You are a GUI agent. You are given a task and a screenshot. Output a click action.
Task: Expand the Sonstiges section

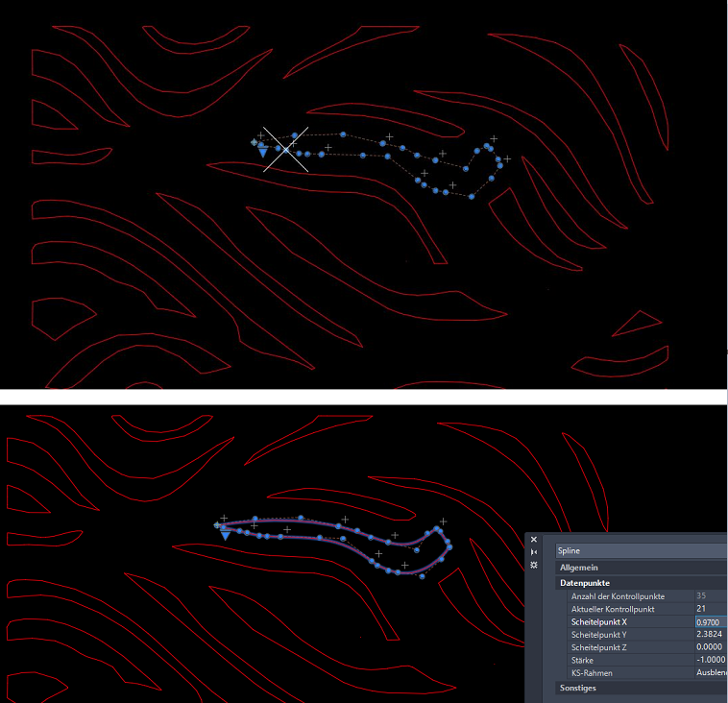642,688
